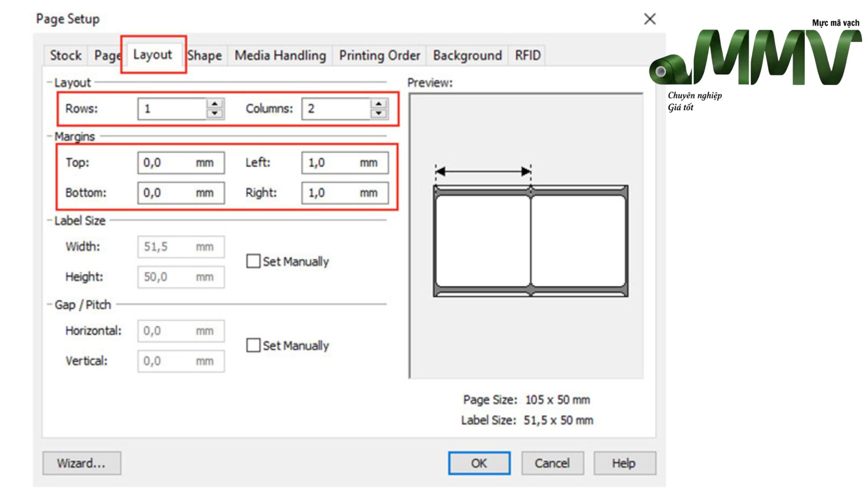Click the Top margin field

[x=181, y=163]
